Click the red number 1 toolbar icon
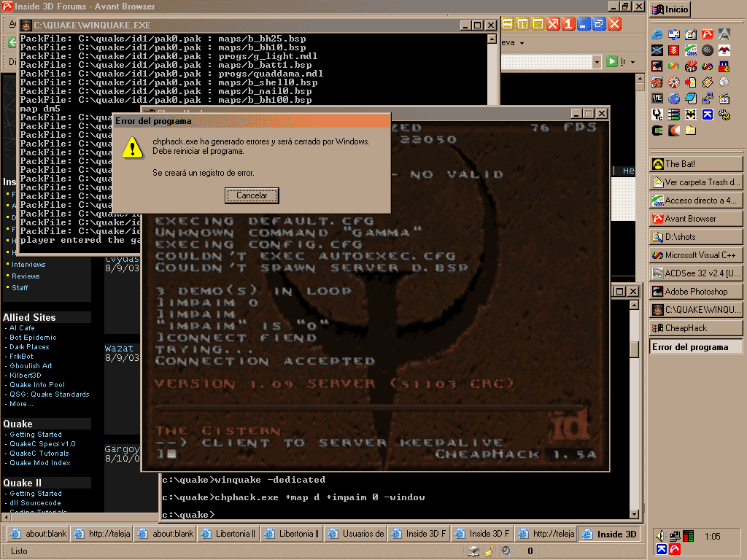Screen dimensions: 747x560 (568, 24)
